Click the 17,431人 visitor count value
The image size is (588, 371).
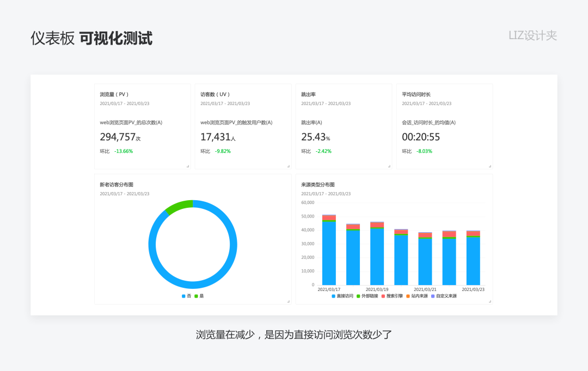click(217, 137)
